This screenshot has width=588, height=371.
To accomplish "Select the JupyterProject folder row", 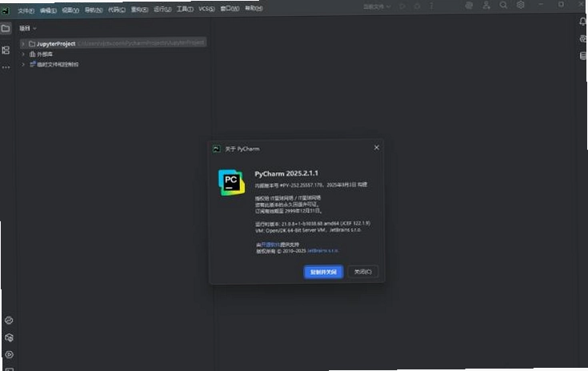I will (x=114, y=44).
